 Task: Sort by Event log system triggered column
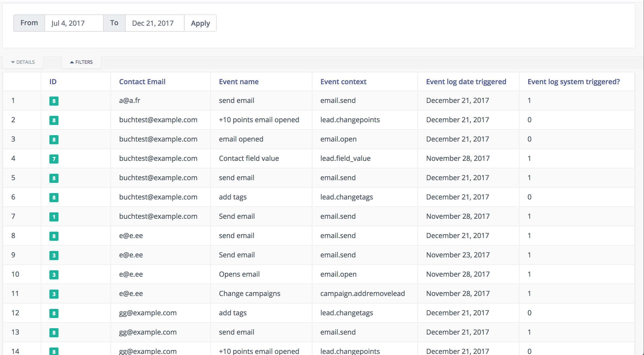tap(574, 82)
